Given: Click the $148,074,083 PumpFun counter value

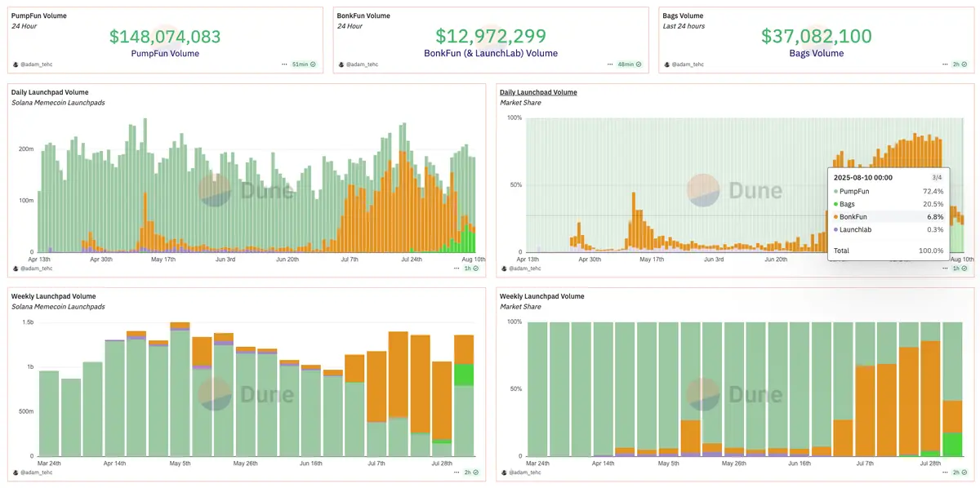Looking at the screenshot, I should click(x=165, y=36).
